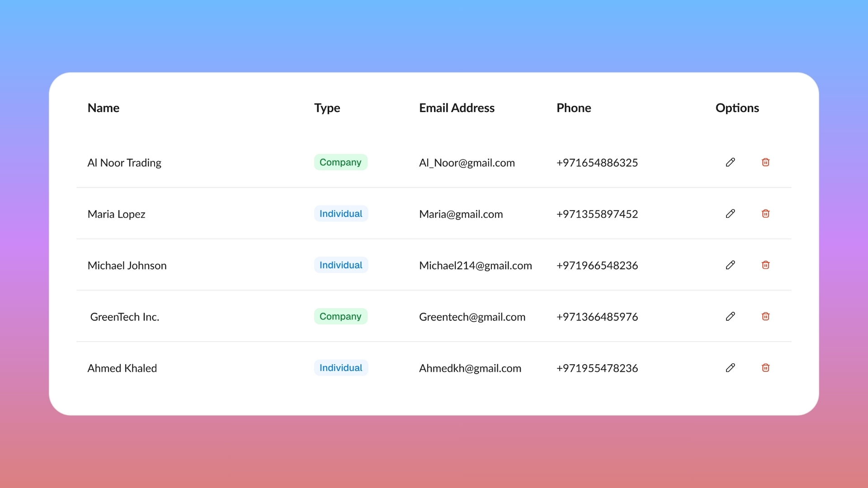868x488 pixels.
Task: Delete the Michael Johnson row
Action: point(765,265)
